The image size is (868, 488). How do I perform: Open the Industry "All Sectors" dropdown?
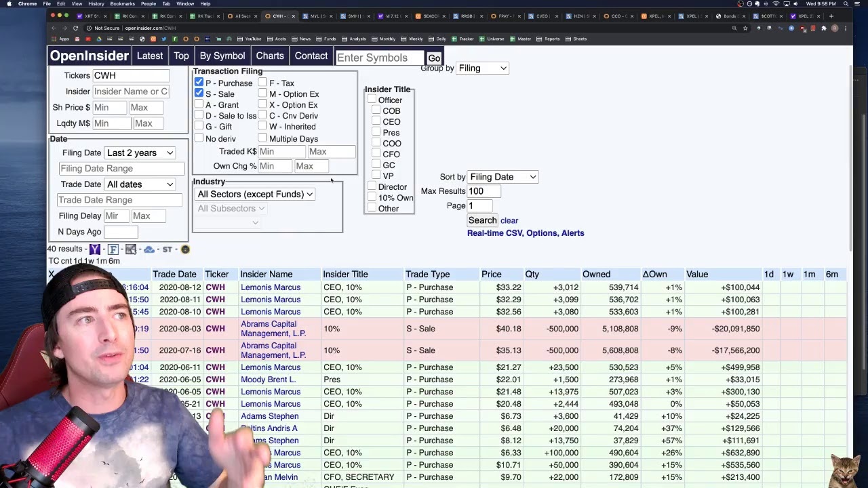(x=255, y=194)
